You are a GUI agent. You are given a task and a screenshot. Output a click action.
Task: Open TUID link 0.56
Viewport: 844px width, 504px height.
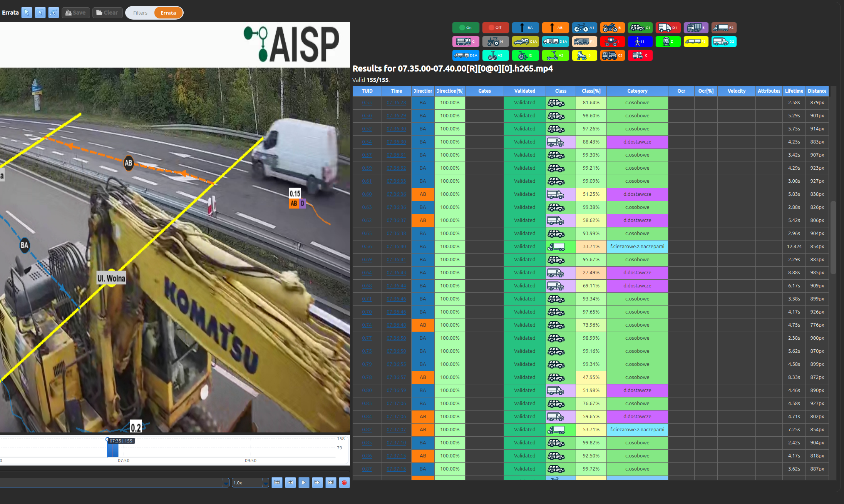click(367, 247)
